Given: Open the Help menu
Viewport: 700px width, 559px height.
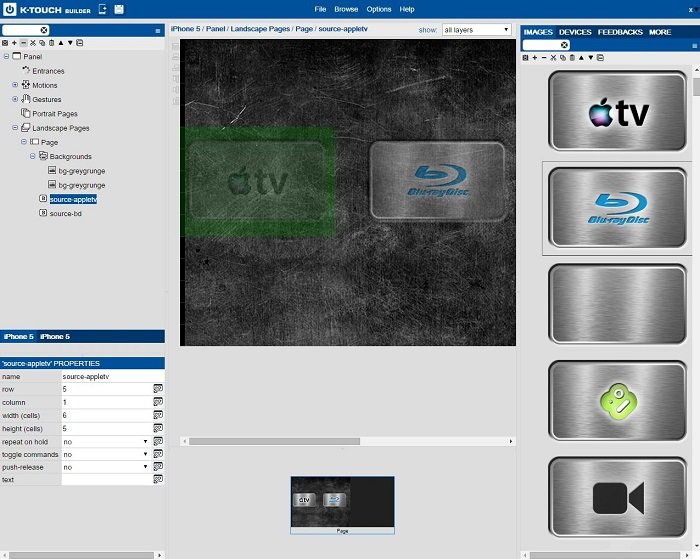Looking at the screenshot, I should click(x=407, y=9).
